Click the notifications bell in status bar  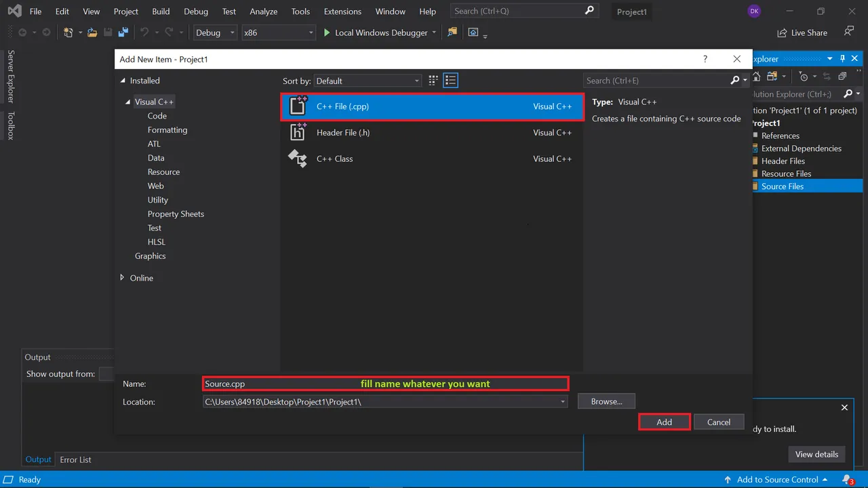(x=847, y=479)
